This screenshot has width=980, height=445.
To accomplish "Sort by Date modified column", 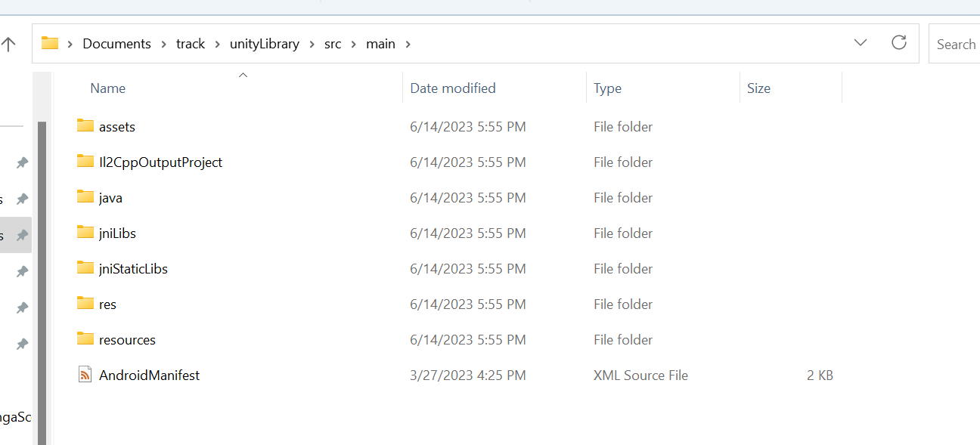I will point(452,88).
